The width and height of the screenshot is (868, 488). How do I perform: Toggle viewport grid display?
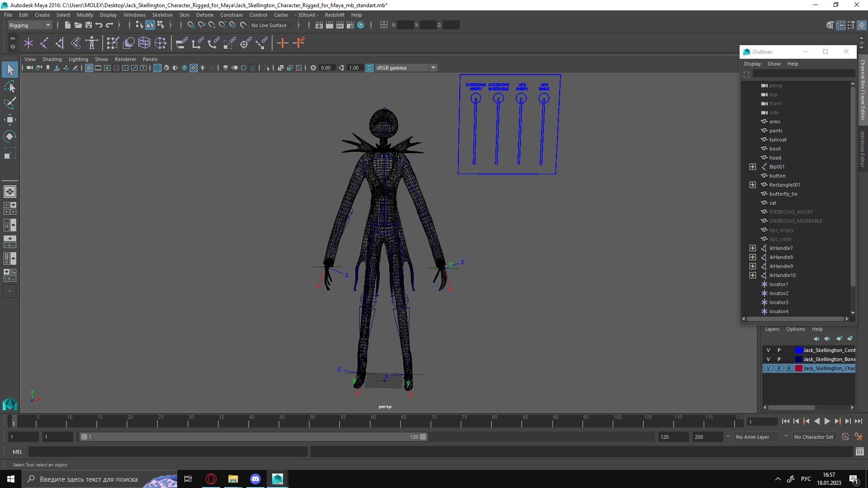point(89,68)
